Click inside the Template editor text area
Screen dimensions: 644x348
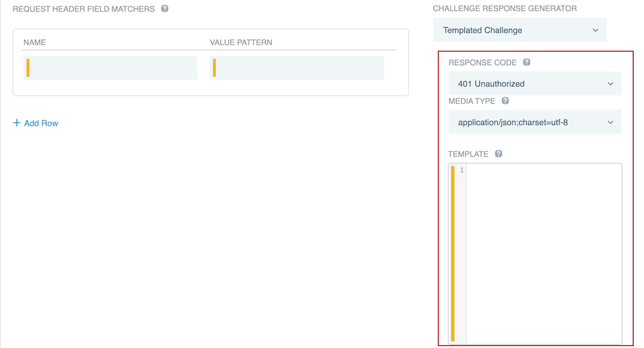click(543, 251)
